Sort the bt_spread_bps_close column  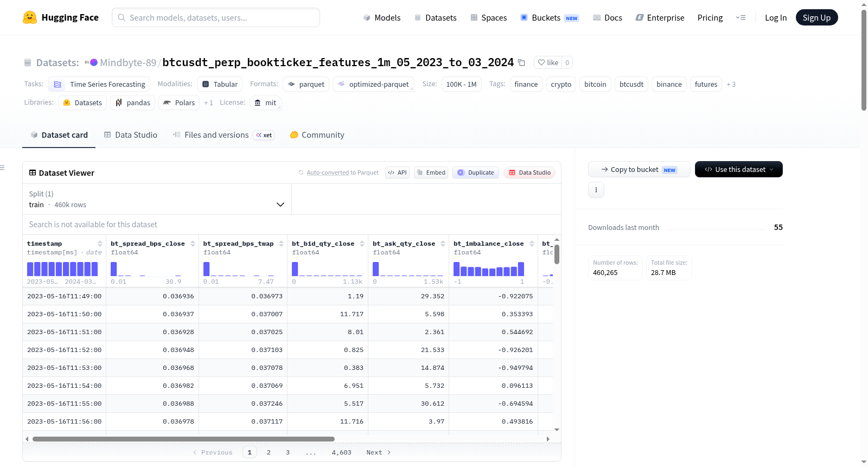tap(193, 244)
